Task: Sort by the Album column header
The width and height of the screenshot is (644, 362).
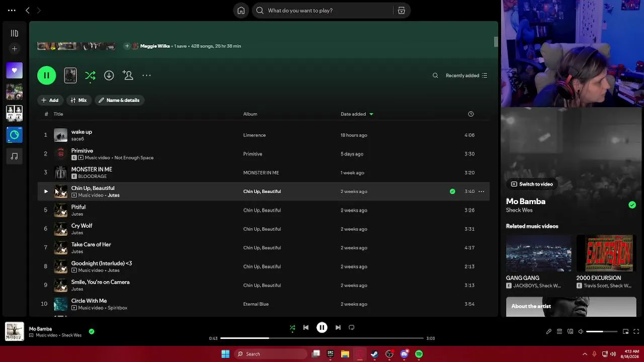Action: [250, 114]
